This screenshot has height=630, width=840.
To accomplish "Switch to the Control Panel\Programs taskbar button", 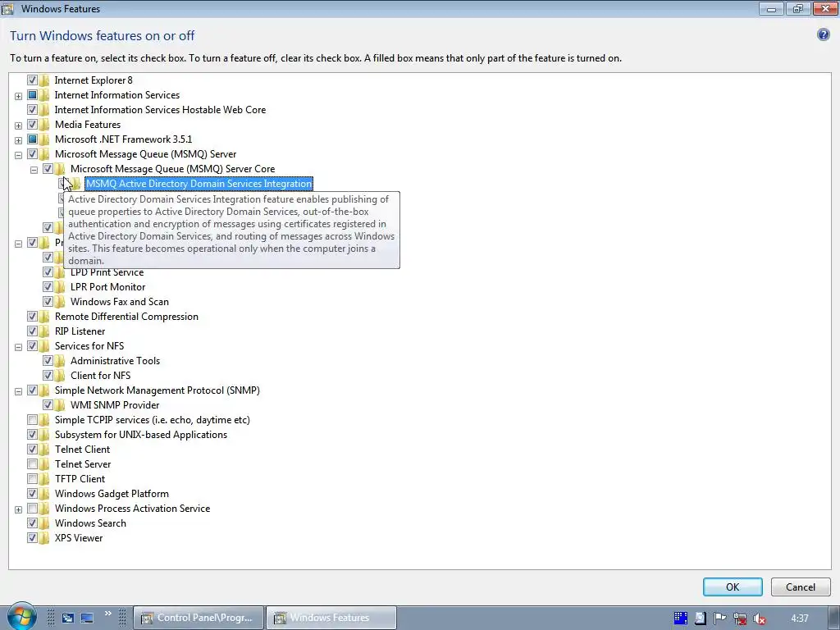I will [x=199, y=618].
